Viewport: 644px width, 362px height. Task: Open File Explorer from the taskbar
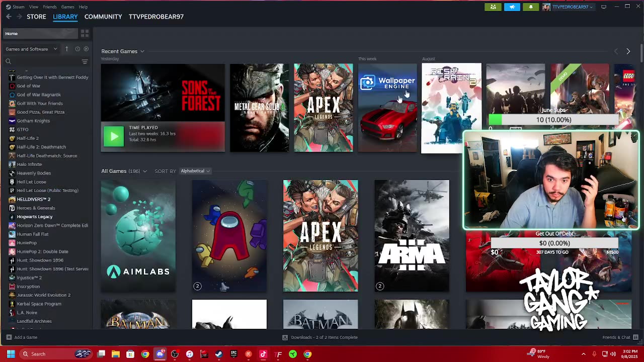point(116,354)
